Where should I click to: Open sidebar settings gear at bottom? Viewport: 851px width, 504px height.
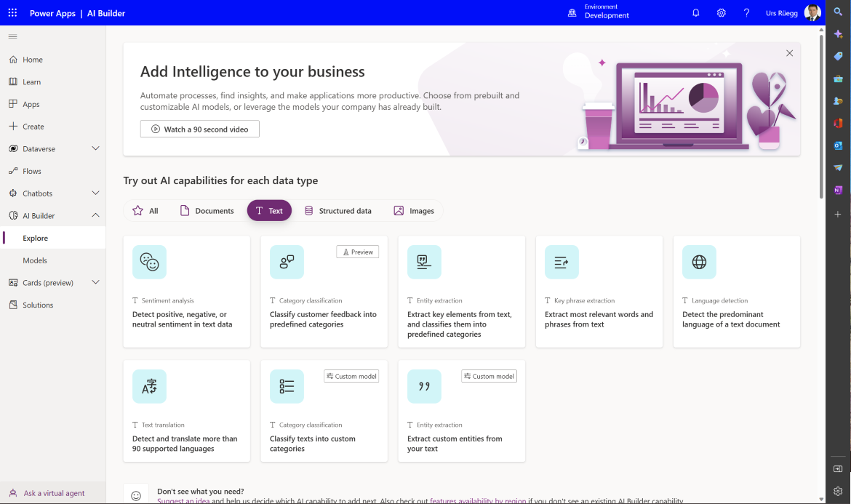pyautogui.click(x=838, y=491)
